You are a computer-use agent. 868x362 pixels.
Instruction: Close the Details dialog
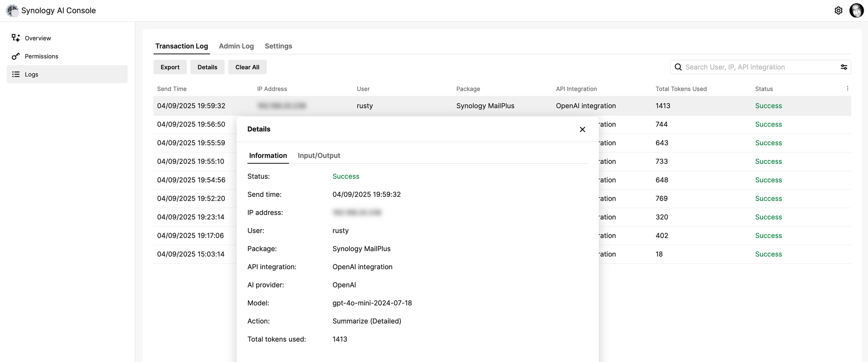click(582, 129)
